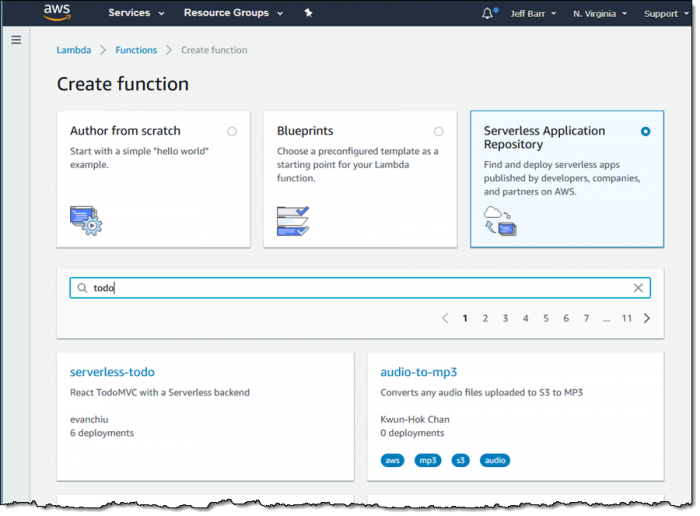Open the serverless-todo application
The width and height of the screenshot is (700, 516).
pyautogui.click(x=112, y=372)
